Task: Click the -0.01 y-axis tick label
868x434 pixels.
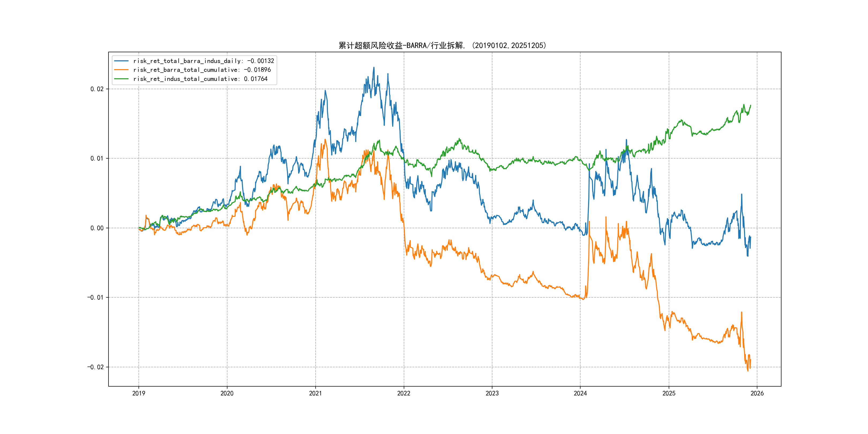Action: click(95, 298)
